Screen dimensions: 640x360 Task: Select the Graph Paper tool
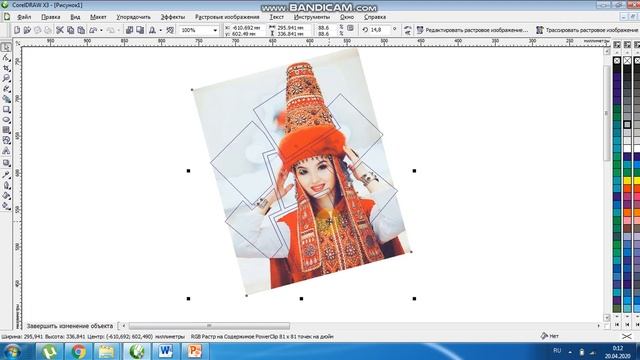pos(6,130)
